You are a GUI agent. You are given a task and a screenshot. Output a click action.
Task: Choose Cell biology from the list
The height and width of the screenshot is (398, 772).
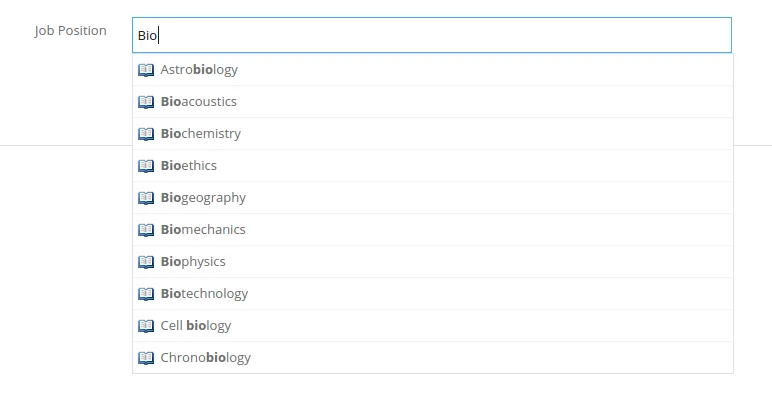point(433,326)
